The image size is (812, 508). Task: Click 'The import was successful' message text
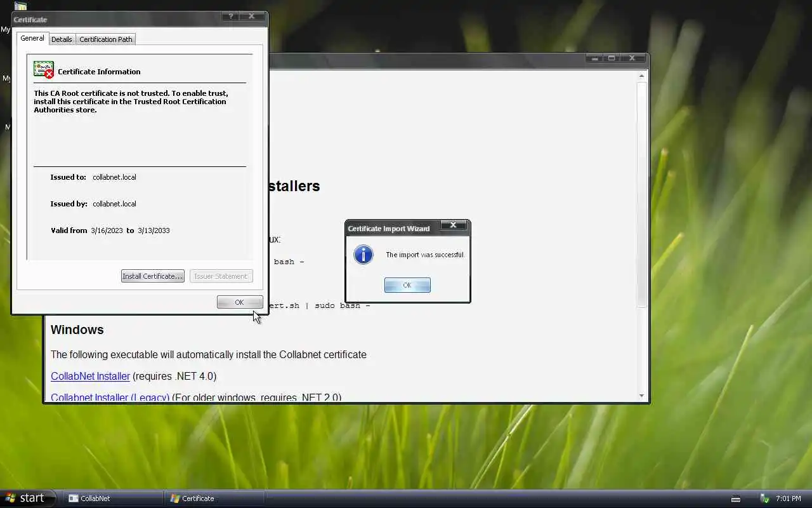pyautogui.click(x=425, y=255)
